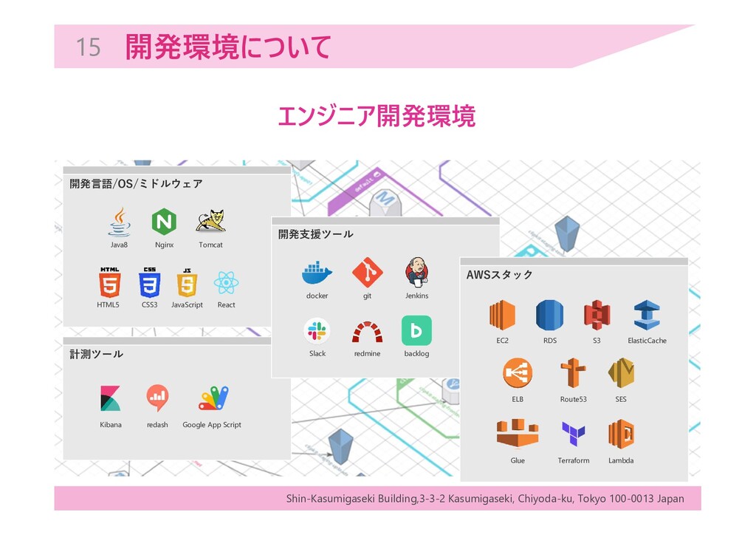Click the Java8 coffee cup icon
Viewport: 756px width, 535px height.
click(x=119, y=222)
